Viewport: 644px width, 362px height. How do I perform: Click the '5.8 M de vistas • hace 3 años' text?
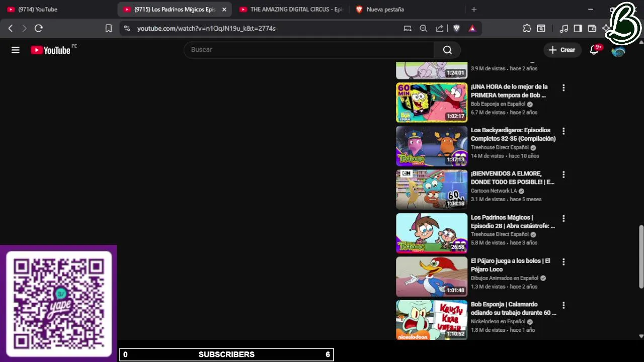tap(504, 243)
